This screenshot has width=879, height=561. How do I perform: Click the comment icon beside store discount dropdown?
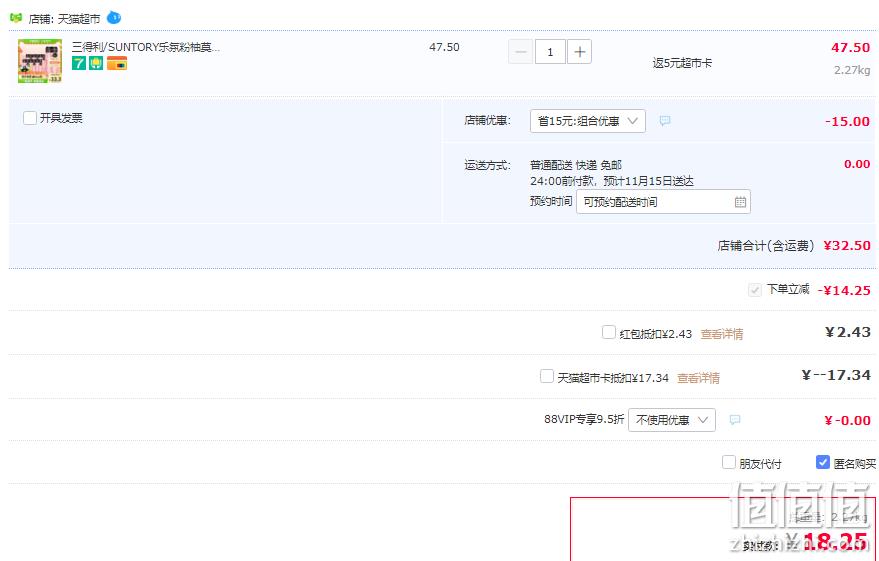(665, 121)
